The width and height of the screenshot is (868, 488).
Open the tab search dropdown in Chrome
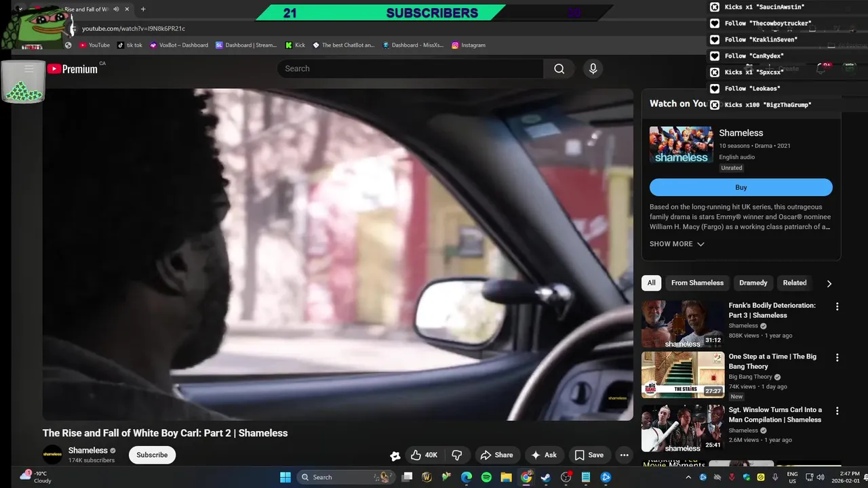tap(20, 9)
